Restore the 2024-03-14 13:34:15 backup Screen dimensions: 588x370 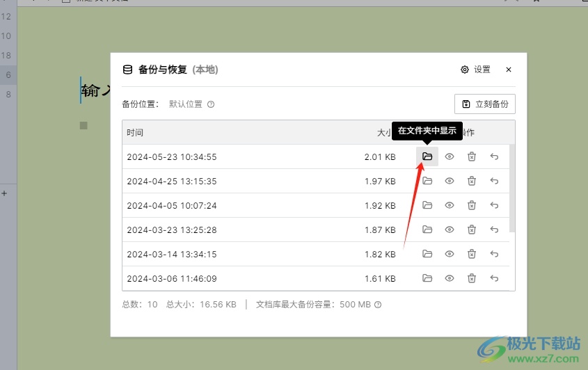[x=494, y=254]
